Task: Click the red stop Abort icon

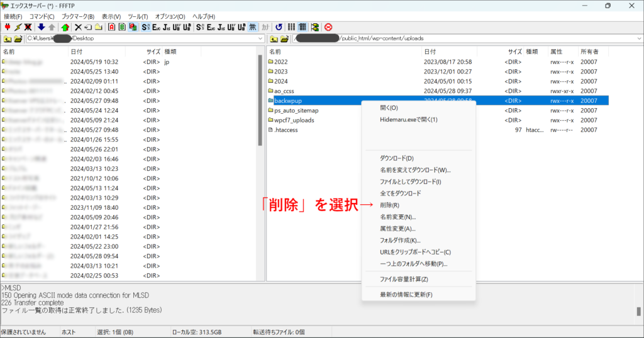Action: tap(328, 27)
